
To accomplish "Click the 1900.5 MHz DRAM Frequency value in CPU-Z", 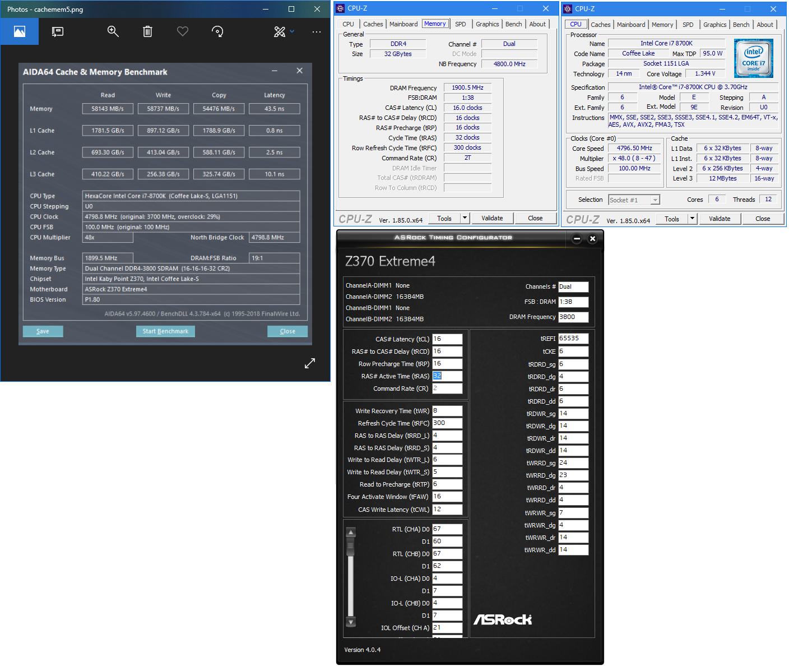I will [x=468, y=87].
